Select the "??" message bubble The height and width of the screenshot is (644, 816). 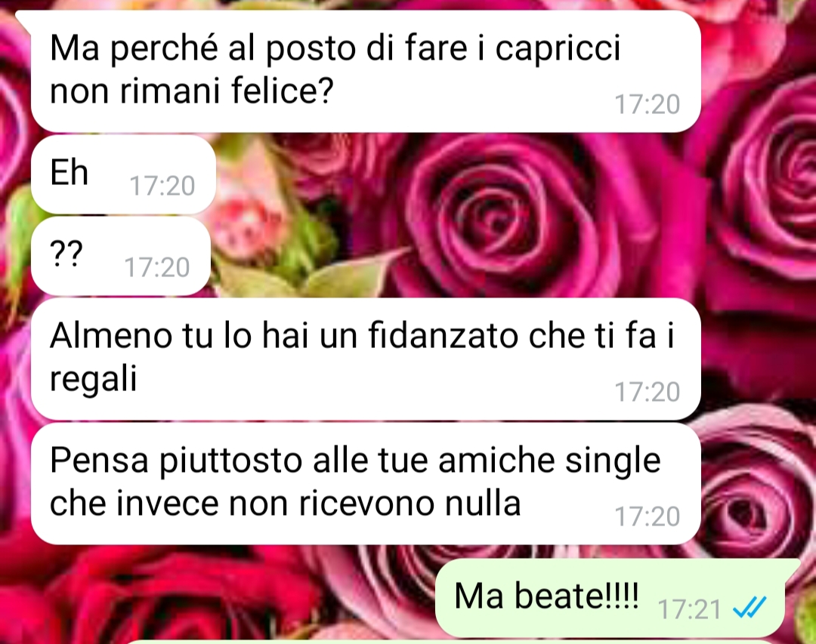coord(121,256)
